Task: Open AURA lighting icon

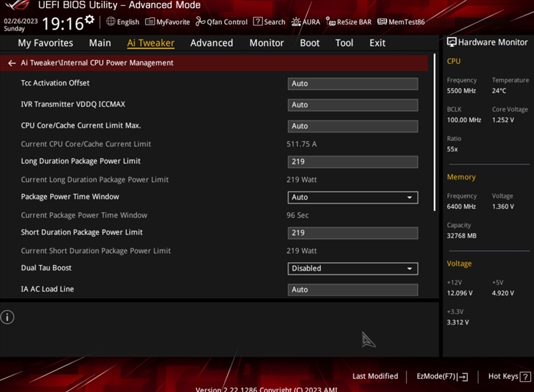Action: point(296,22)
